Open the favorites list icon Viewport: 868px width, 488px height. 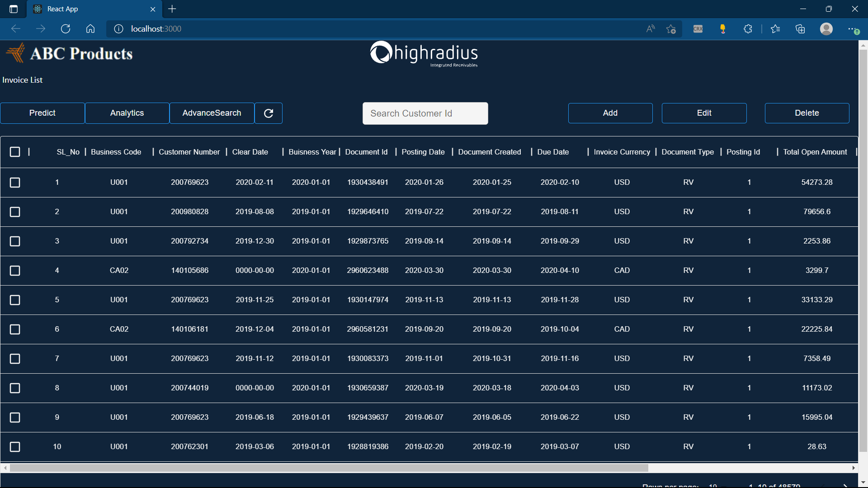pyautogui.click(x=775, y=29)
